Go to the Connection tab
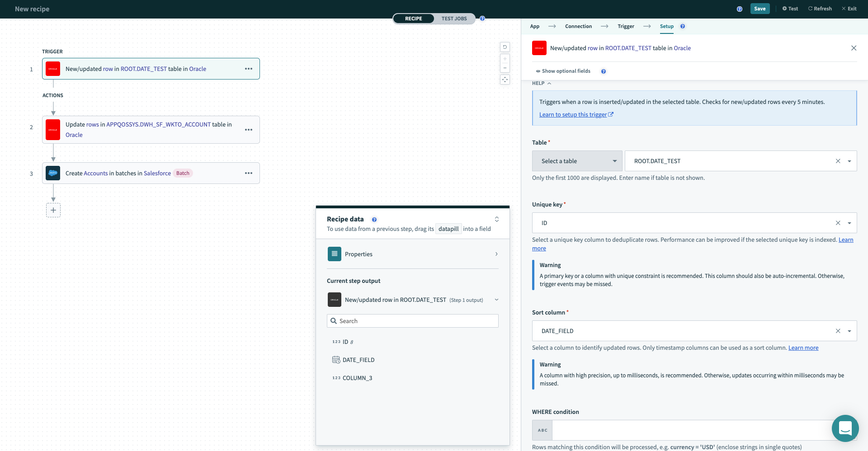Image resolution: width=868 pixels, height=451 pixels. pyautogui.click(x=578, y=26)
